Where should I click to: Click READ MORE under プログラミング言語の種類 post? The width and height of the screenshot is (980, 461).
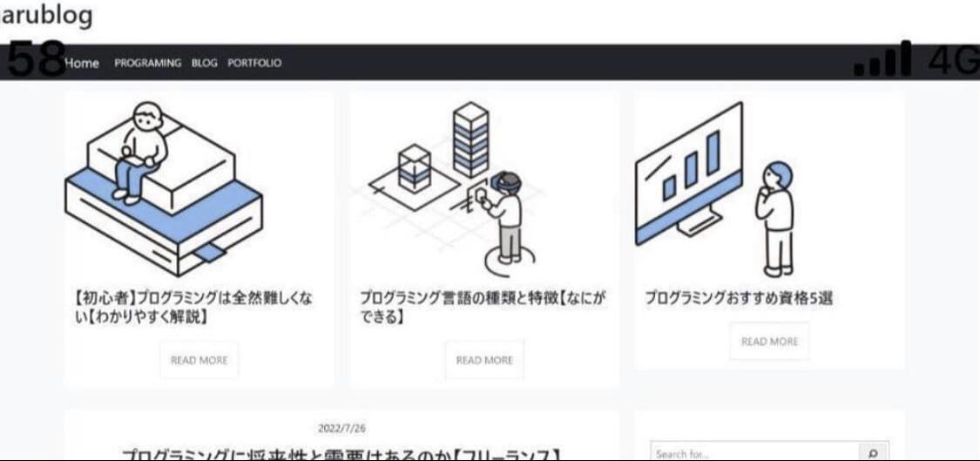pos(484,360)
